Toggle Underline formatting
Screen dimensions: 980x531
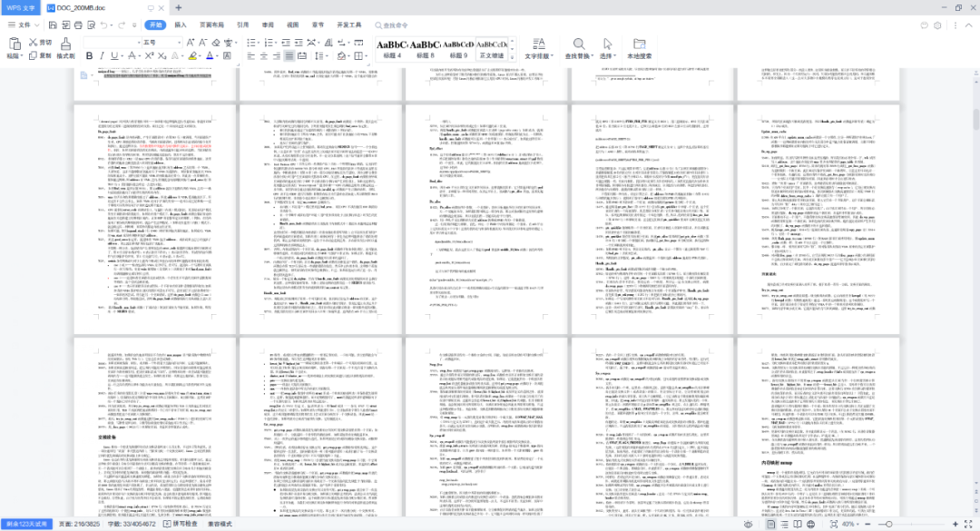pyautogui.click(x=113, y=55)
